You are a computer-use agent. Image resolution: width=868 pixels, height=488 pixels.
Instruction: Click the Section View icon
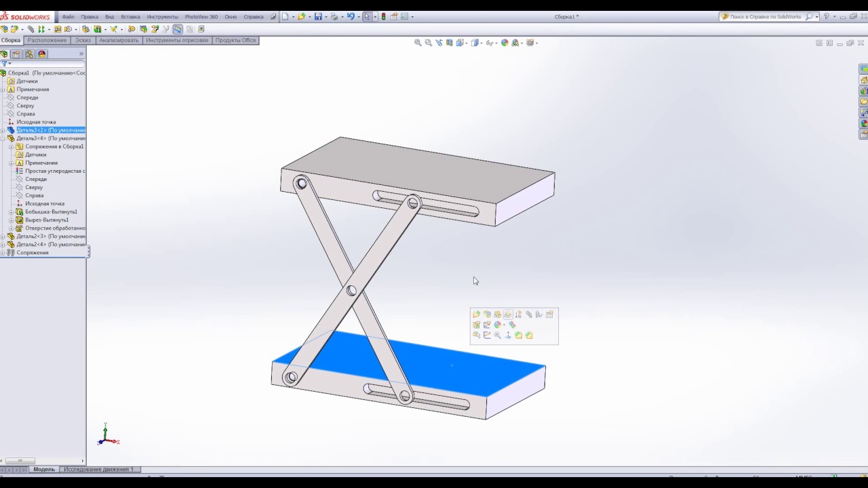(x=449, y=43)
